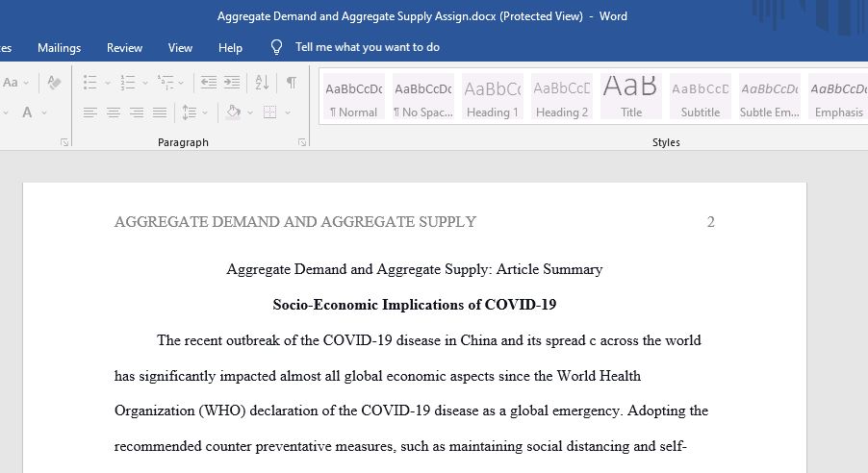Switch to the View tab
This screenshot has width=868, height=473.
(x=181, y=48)
